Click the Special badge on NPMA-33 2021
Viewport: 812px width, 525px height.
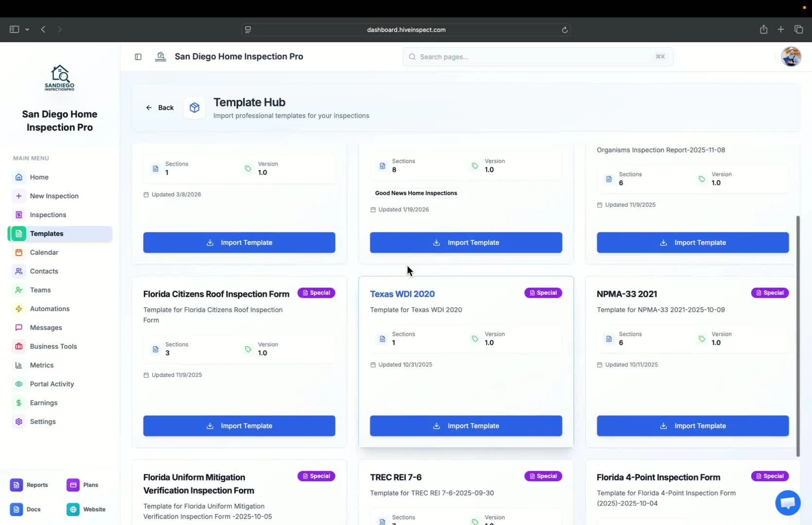point(770,293)
